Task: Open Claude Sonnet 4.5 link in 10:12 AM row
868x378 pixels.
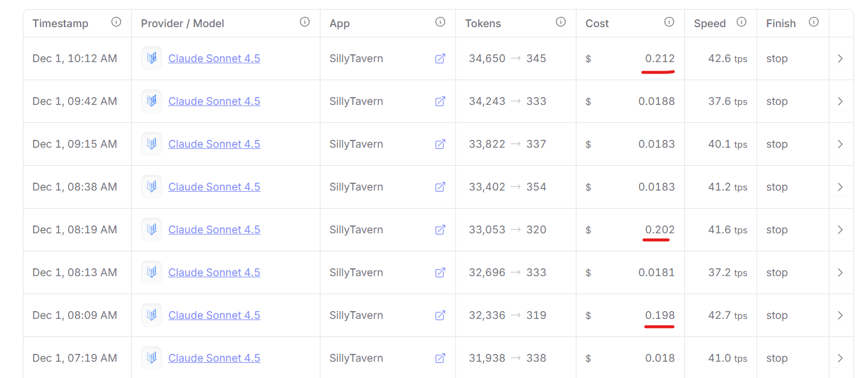Action: pyautogui.click(x=214, y=58)
